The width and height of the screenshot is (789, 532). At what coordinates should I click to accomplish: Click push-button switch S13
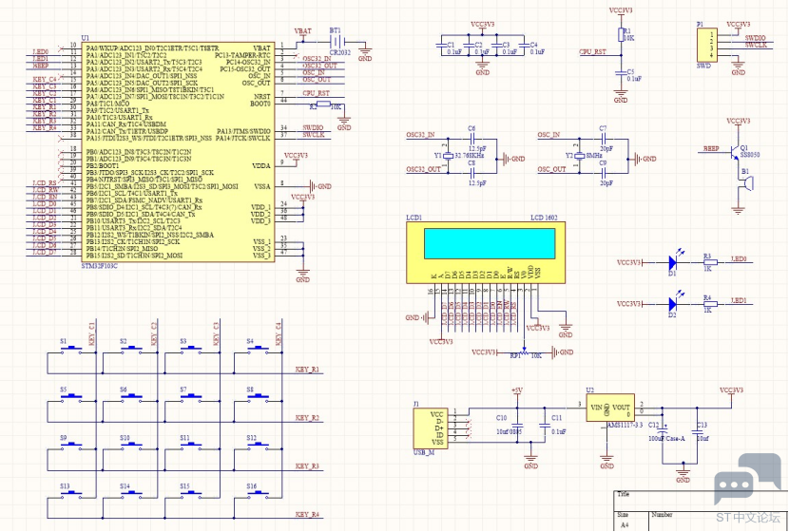[x=71, y=493]
